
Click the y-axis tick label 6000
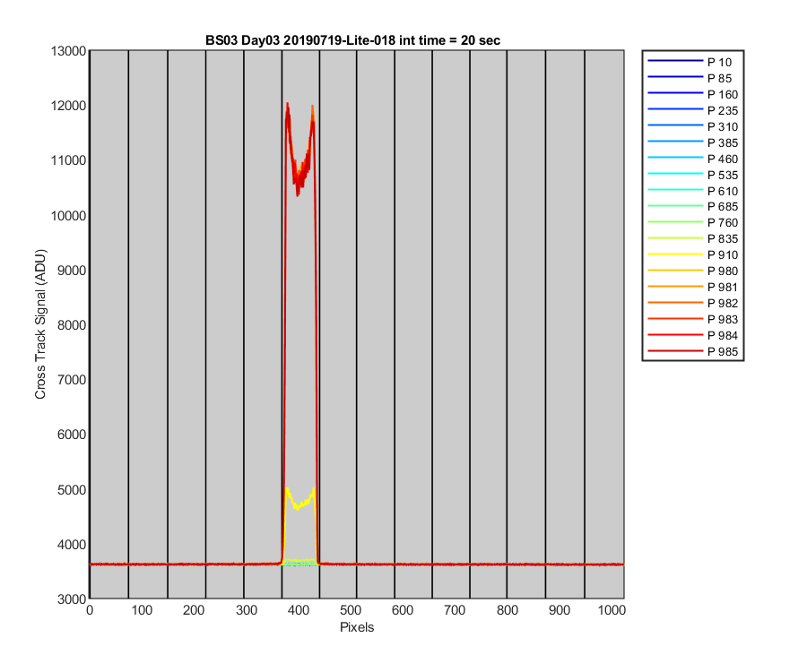pyautogui.click(x=72, y=435)
